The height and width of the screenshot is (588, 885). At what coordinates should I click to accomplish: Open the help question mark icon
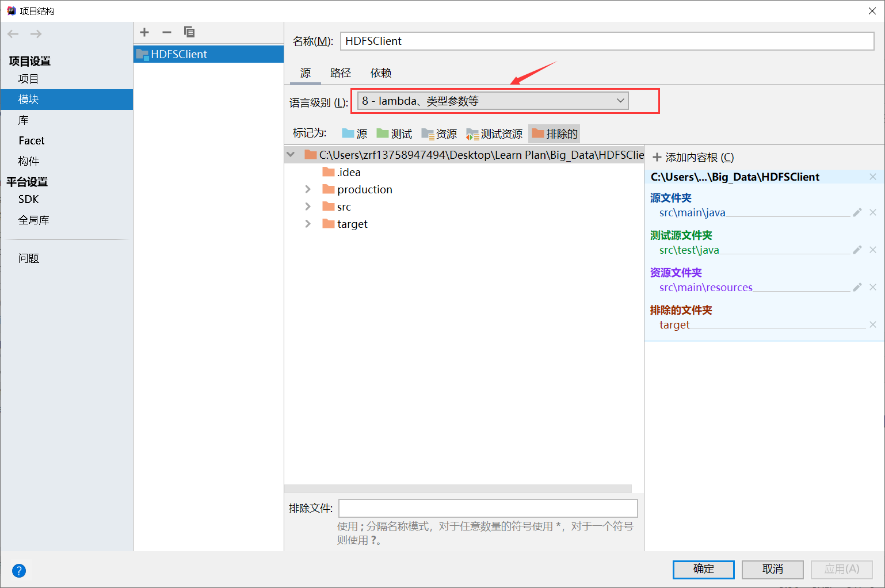click(19, 570)
